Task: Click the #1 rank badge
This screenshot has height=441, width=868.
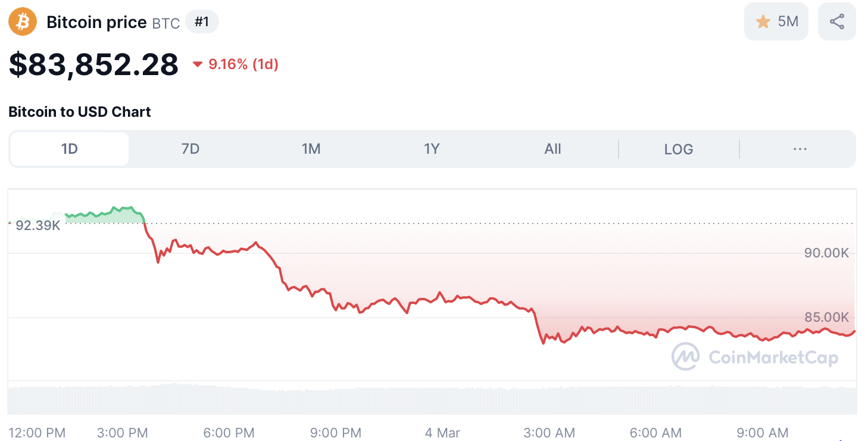Action: [x=202, y=22]
